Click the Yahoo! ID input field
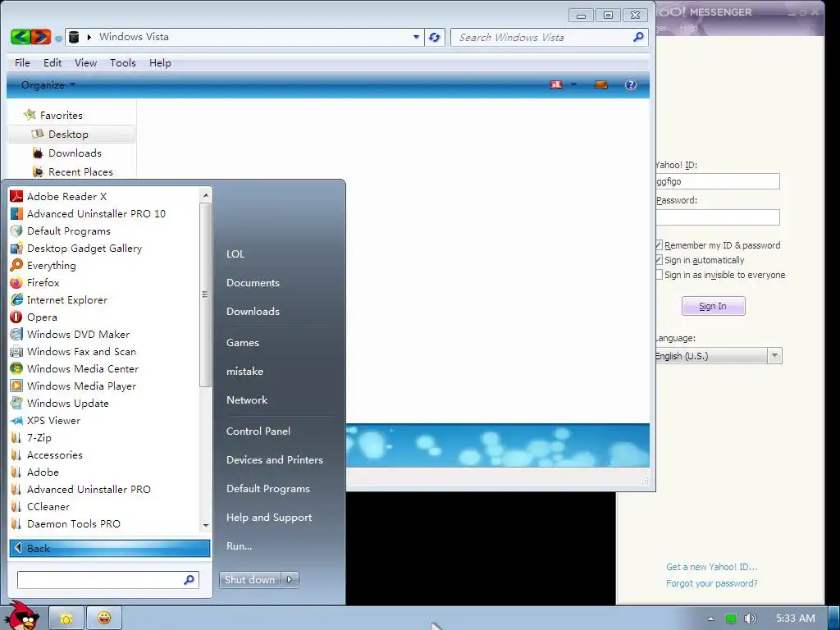This screenshot has width=840, height=630. (718, 181)
